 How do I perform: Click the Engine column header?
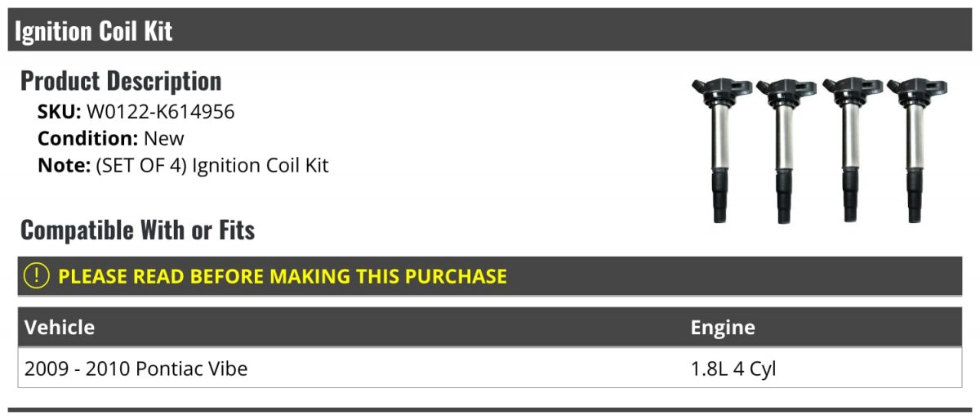tap(723, 328)
